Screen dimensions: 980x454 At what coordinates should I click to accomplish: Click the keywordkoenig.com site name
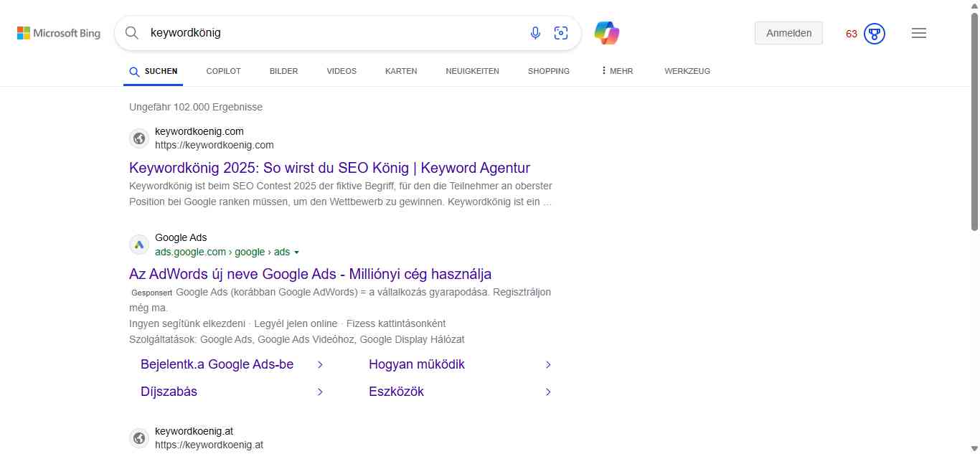[x=199, y=131]
